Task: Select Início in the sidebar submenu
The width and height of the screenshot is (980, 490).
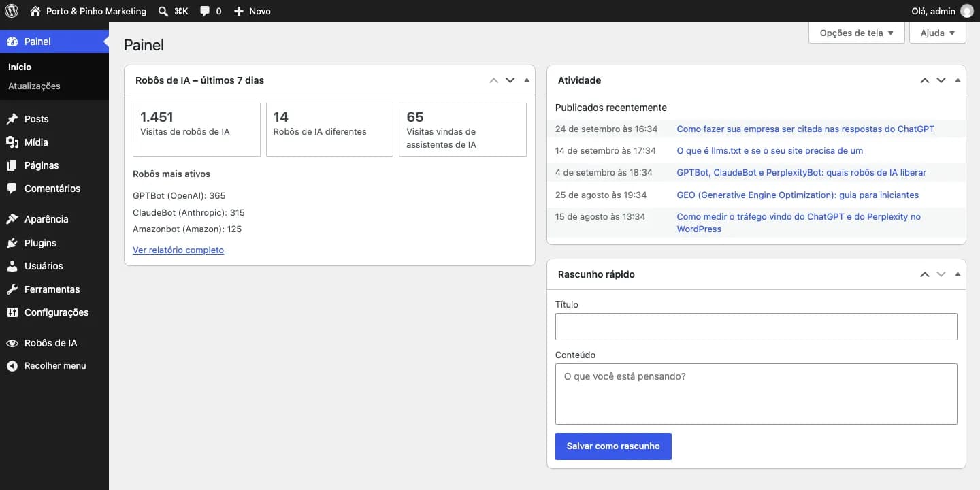Action: click(x=20, y=67)
